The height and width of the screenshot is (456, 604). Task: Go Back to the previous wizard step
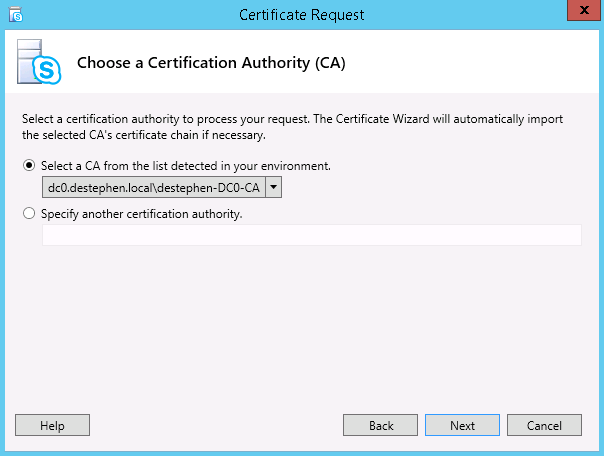click(x=380, y=425)
